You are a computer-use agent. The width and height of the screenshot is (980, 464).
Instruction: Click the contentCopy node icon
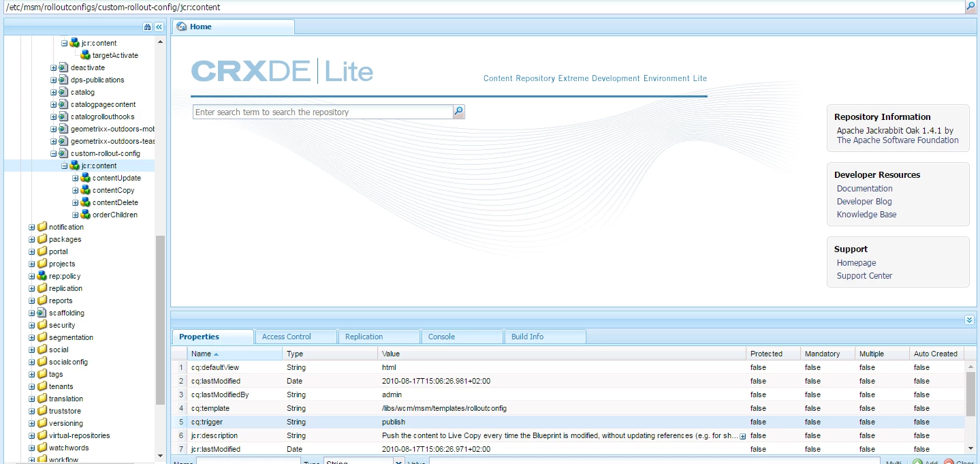click(85, 190)
